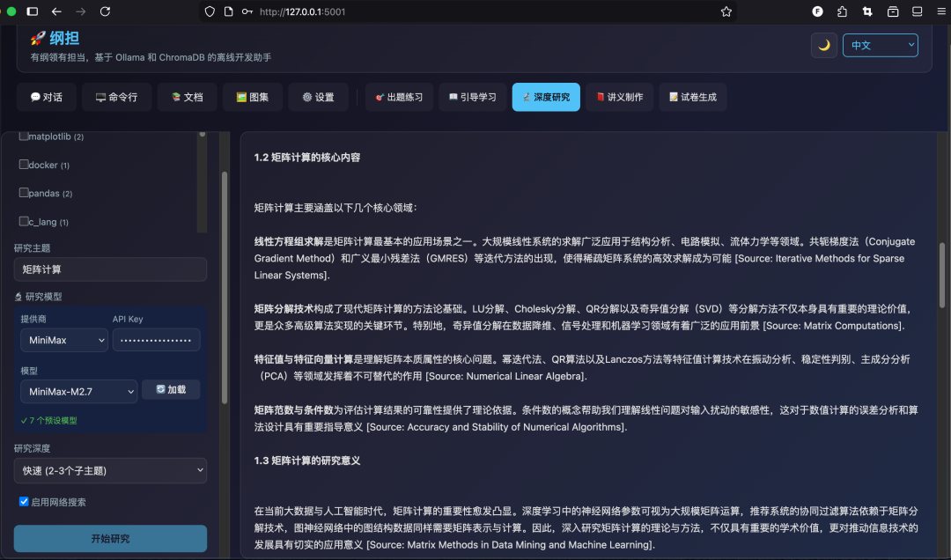Open the F extension icon
The width and height of the screenshot is (951, 560).
tap(817, 11)
